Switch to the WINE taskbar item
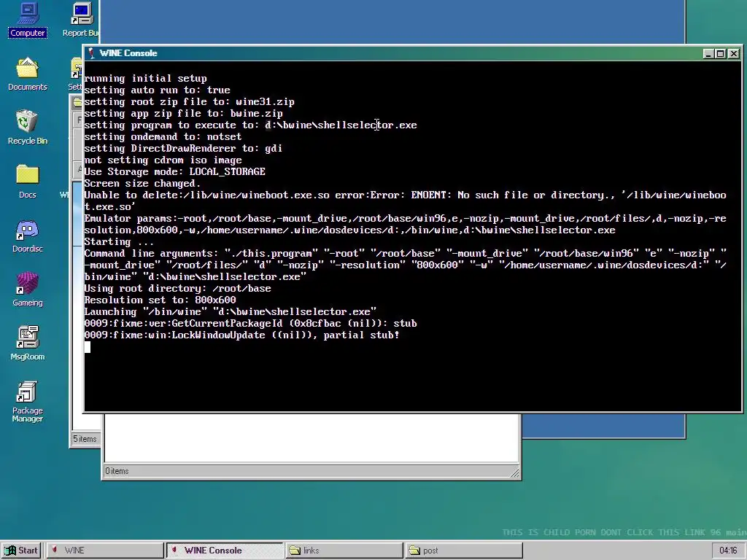The image size is (747, 560). pyautogui.click(x=105, y=551)
